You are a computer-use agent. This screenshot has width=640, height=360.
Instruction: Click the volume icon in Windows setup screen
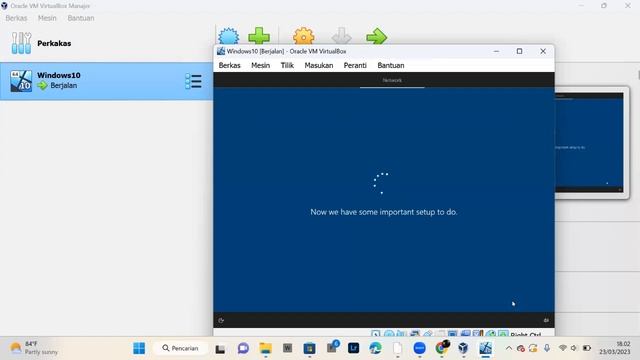click(546, 320)
